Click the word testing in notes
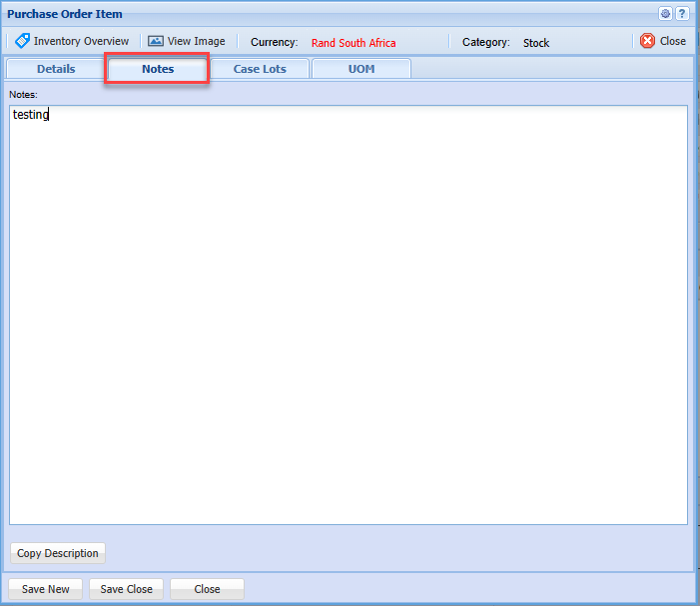Screen dimensions: 700x606 30,115
